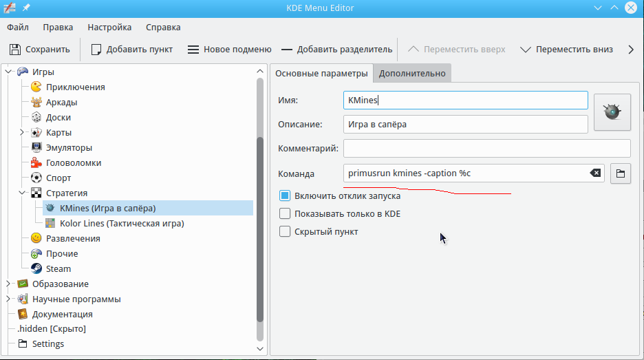
Task: Collapse the Игры tree category
Action: [x=8, y=72]
